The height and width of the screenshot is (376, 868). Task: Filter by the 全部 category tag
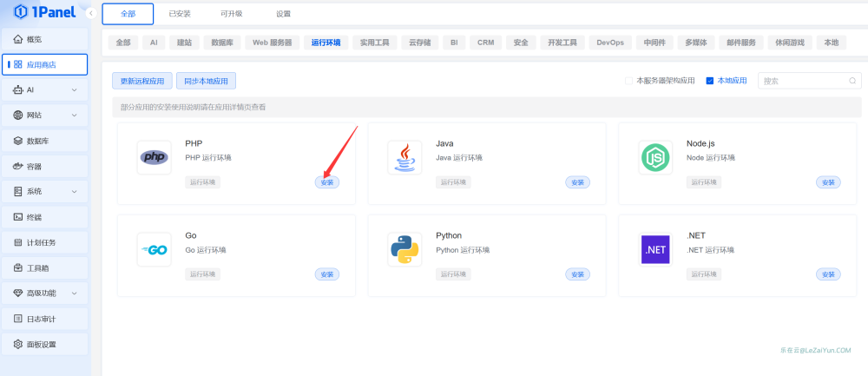pyautogui.click(x=123, y=43)
